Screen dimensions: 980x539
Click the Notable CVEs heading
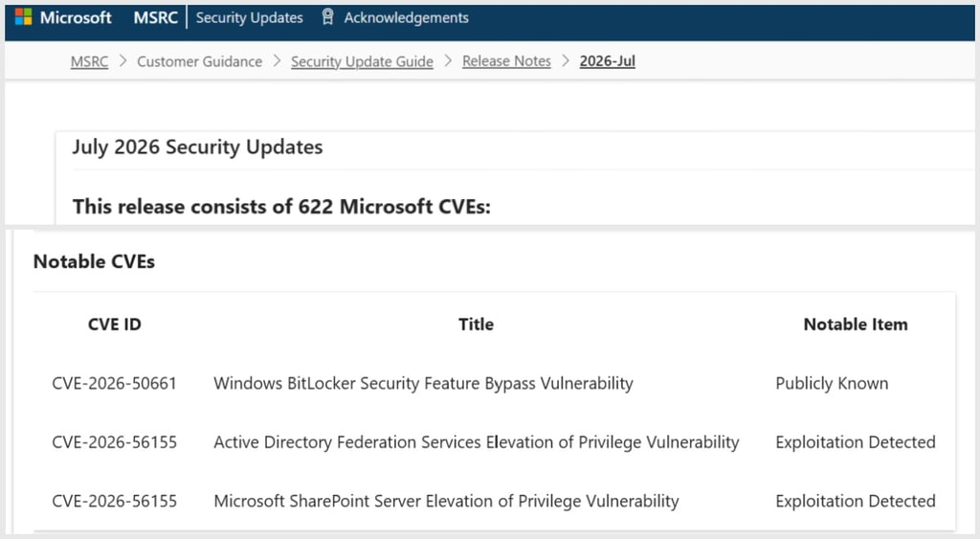click(94, 261)
